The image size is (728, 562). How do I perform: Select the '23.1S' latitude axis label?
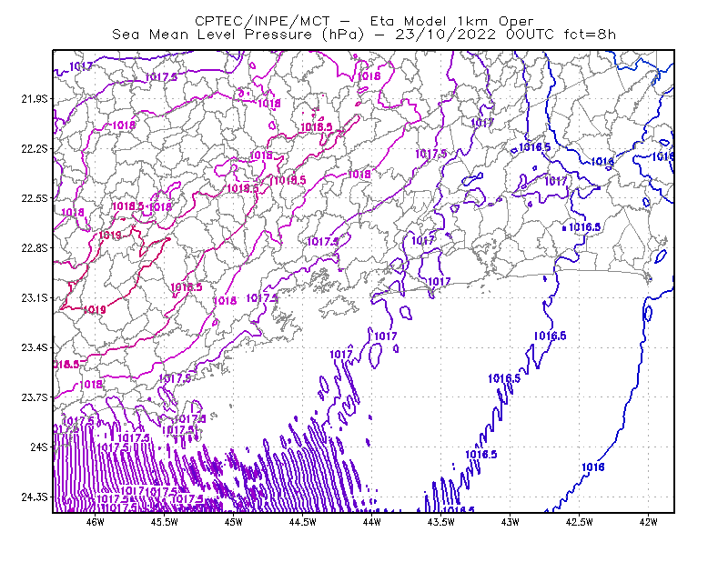pyautogui.click(x=35, y=297)
